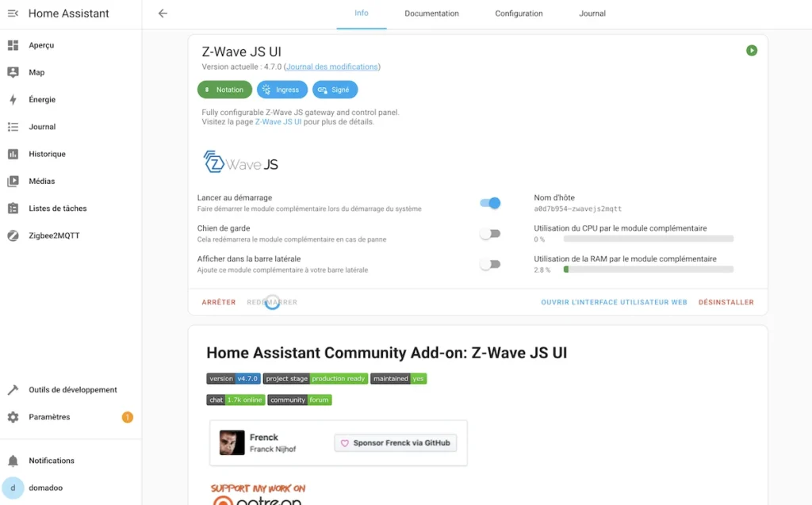Click the Paramètres notification badge
This screenshot has height=505, width=812.
128,417
